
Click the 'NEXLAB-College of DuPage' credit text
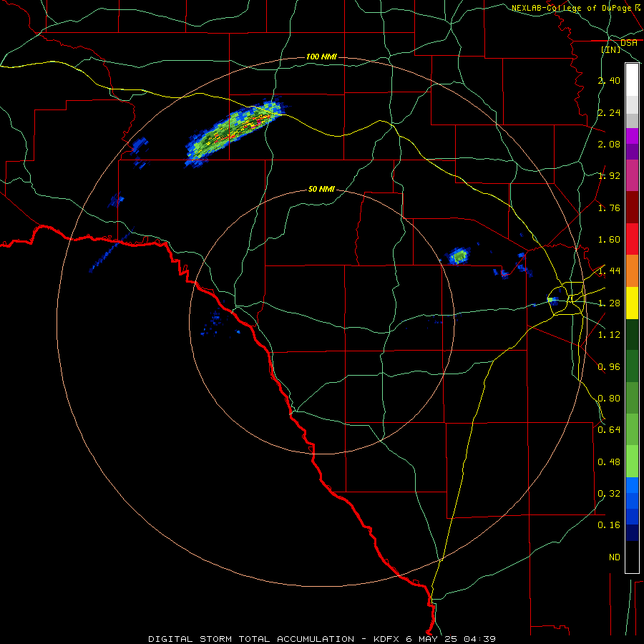(x=572, y=8)
